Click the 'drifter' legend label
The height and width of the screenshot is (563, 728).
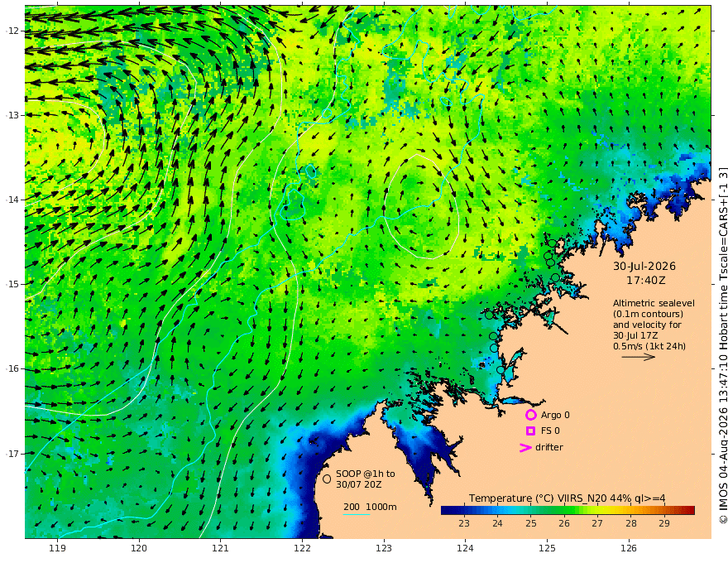click(x=549, y=447)
